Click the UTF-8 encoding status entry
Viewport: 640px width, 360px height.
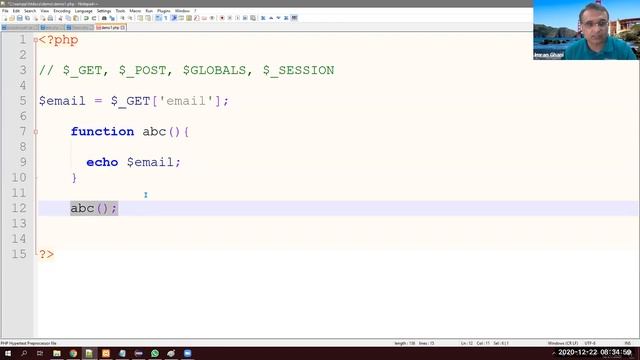590,343
